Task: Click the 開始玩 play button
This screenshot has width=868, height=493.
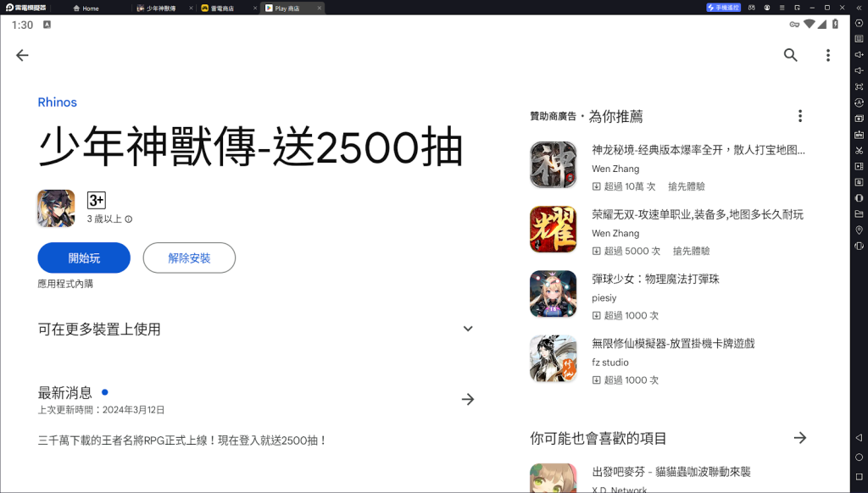Action: point(84,258)
